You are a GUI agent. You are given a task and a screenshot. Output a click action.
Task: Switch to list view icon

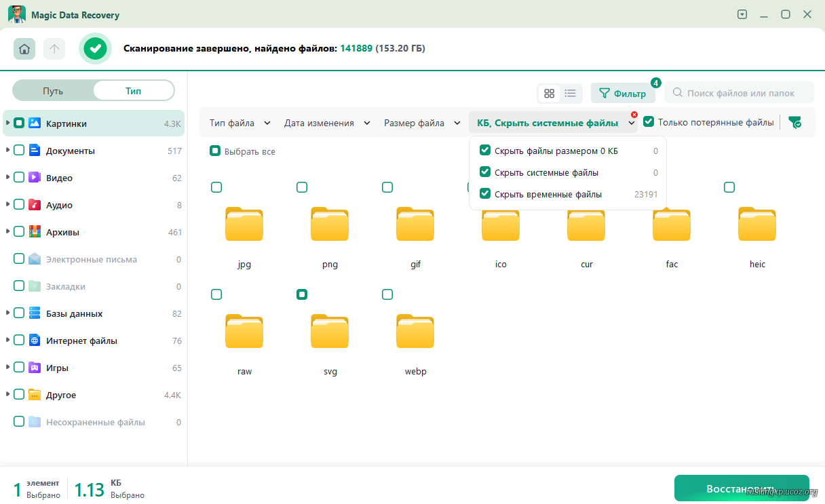click(570, 94)
